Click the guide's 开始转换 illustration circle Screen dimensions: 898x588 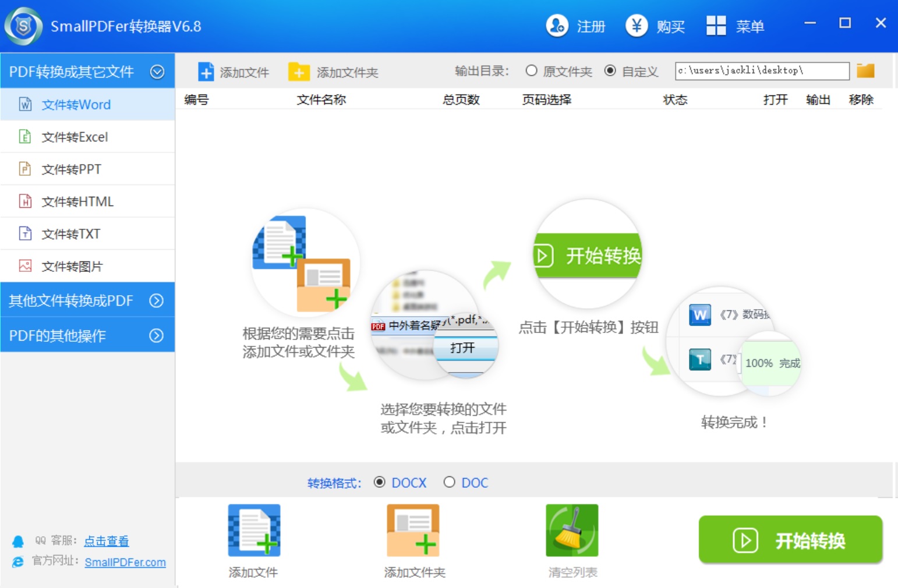[x=588, y=254]
